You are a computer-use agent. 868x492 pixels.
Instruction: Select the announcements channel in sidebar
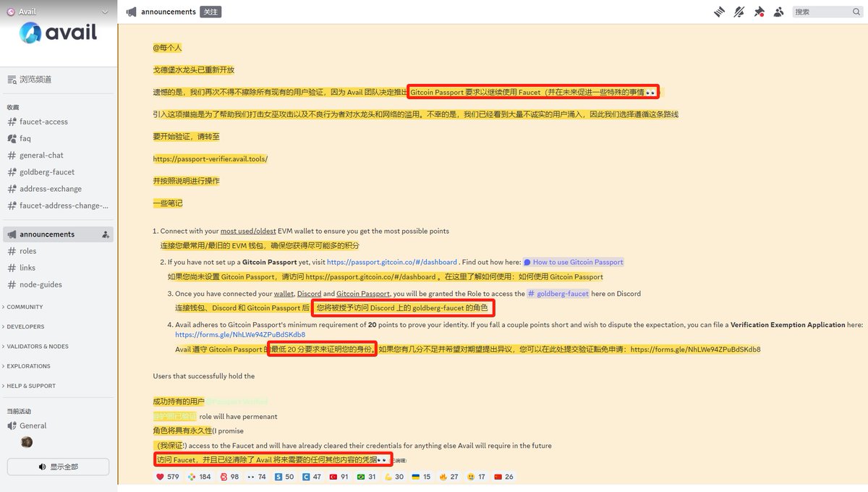click(x=58, y=234)
